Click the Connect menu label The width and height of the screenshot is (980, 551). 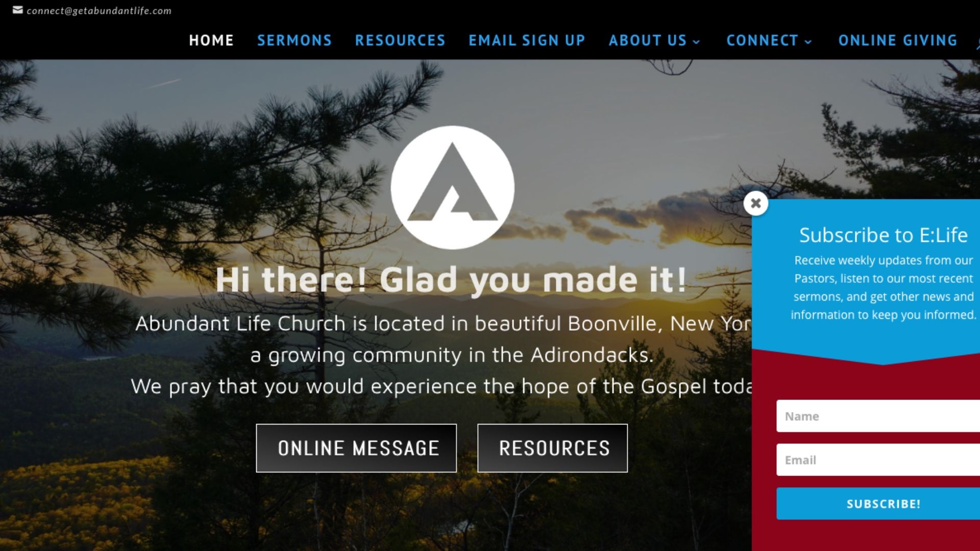click(x=763, y=40)
